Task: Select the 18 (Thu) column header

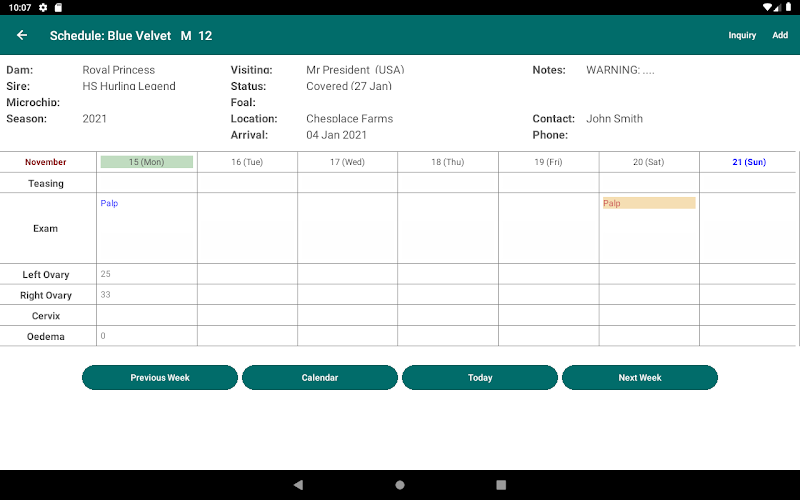Action: 447,162
